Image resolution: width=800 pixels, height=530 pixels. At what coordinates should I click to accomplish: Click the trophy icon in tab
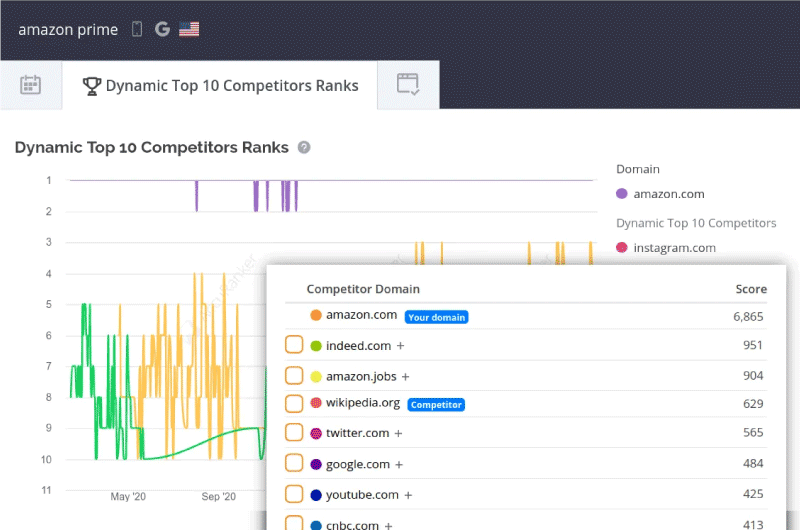click(x=92, y=86)
